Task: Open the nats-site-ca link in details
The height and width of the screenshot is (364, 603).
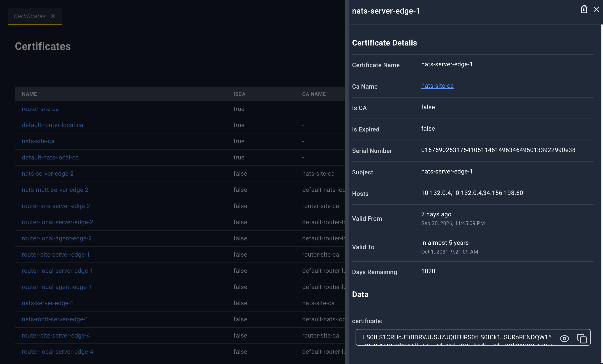Action: click(437, 86)
